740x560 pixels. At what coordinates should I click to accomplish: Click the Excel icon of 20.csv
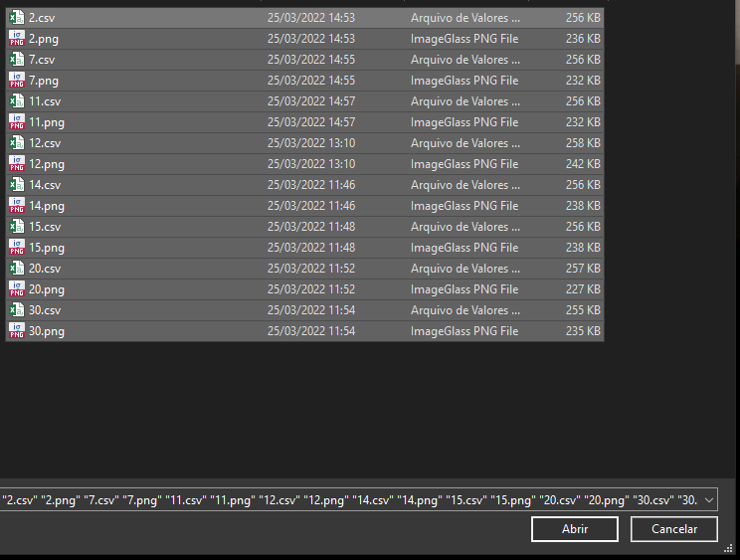pos(17,268)
